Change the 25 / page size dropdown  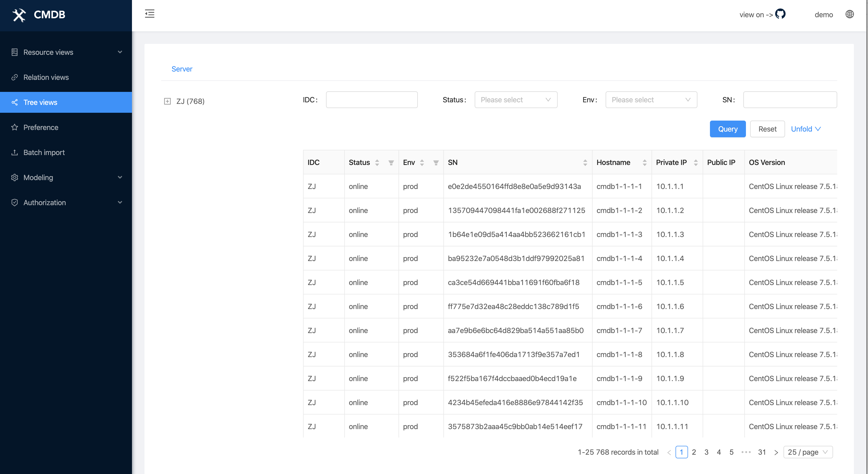pos(808,452)
